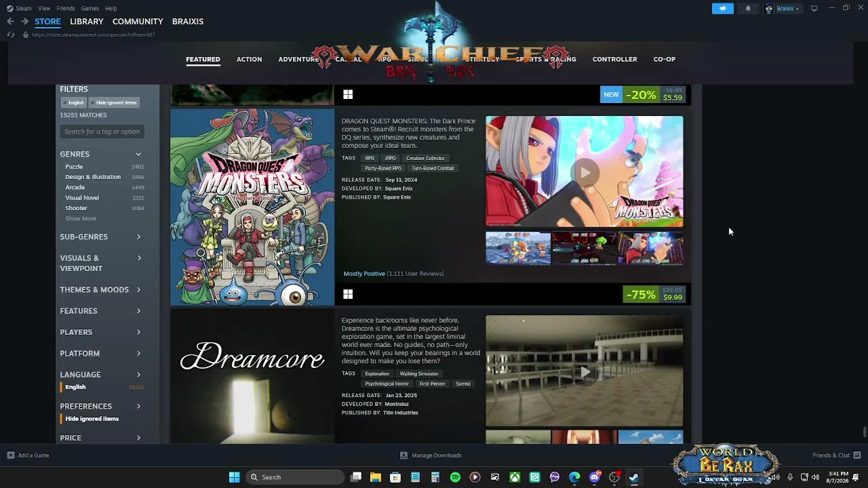Viewport: 868px width, 488px height.
Task: Reload the store page with the refresh icon
Action: tap(10, 35)
